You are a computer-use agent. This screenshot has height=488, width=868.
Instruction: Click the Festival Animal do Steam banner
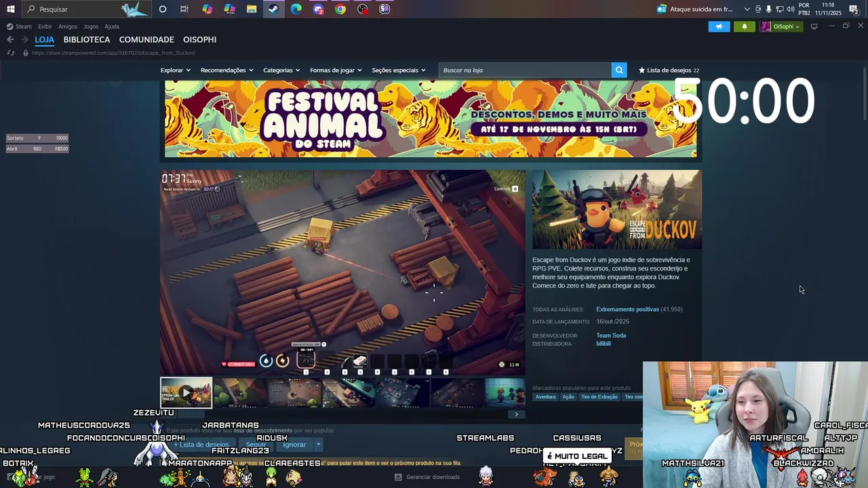point(431,119)
